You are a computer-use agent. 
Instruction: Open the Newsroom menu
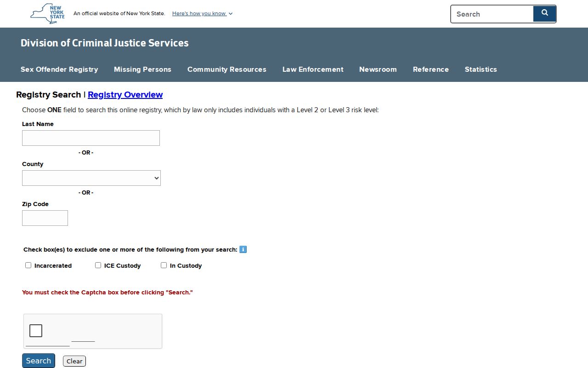378,69
